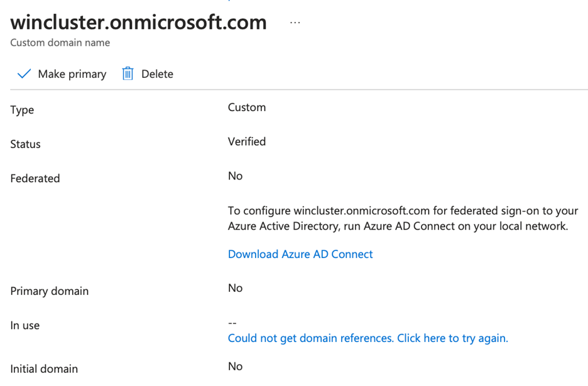Screen dimensions: 588x386
Task: Click the Delete label text
Action: 157,74
